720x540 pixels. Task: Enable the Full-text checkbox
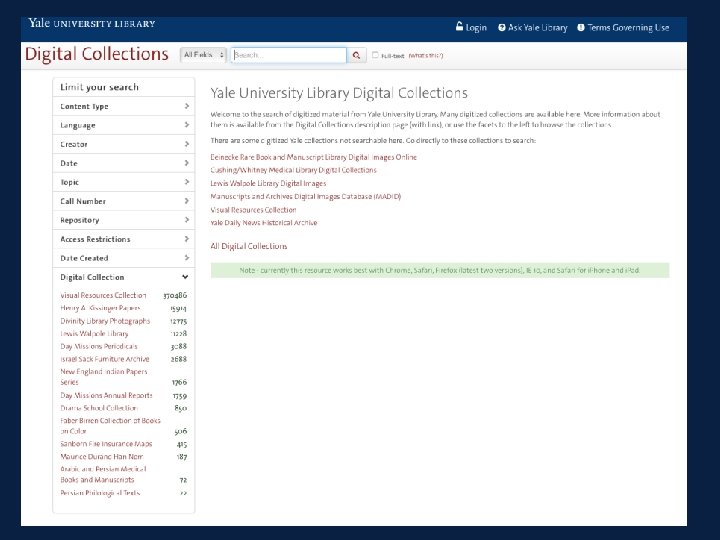pos(375,55)
